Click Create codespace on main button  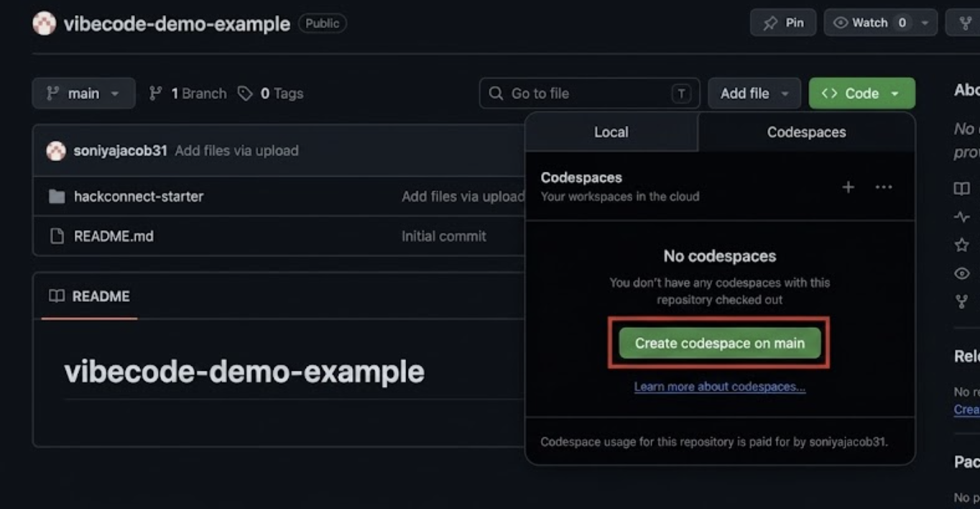[x=719, y=343]
